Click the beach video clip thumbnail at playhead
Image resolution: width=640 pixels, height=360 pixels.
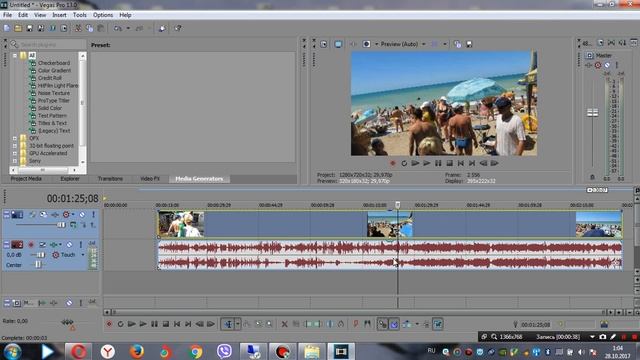(389, 224)
